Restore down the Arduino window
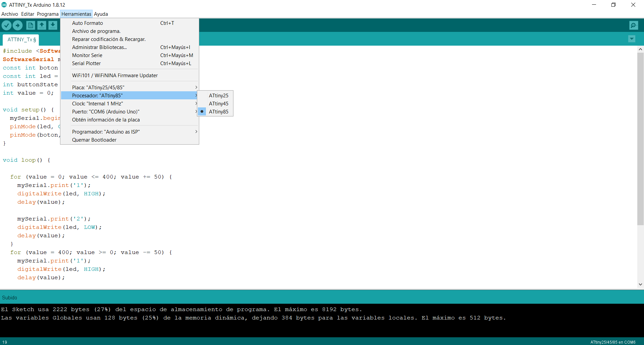 [613, 5]
